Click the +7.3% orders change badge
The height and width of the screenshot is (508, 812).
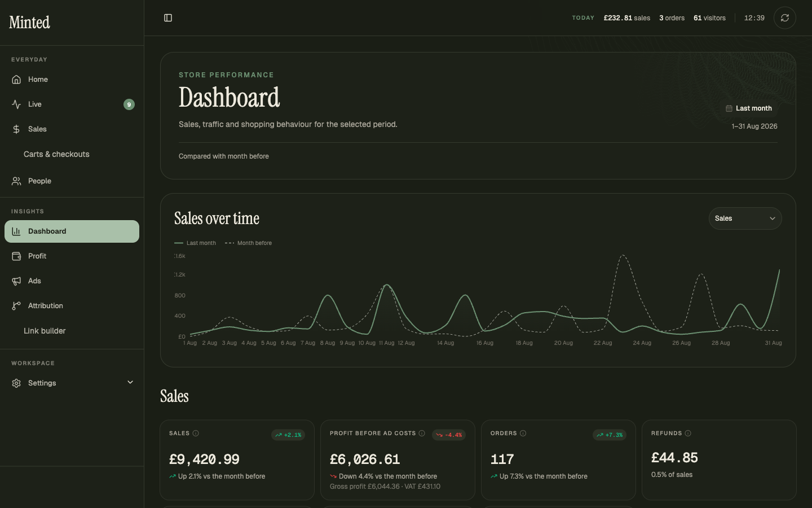click(610, 435)
